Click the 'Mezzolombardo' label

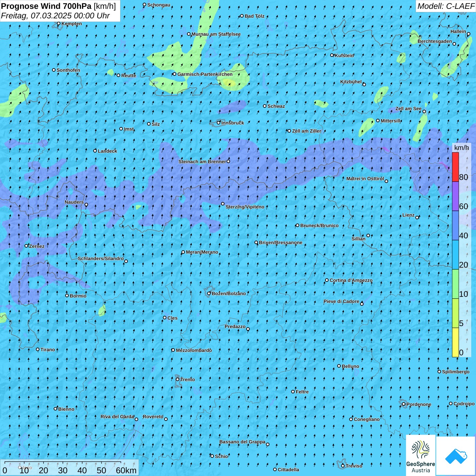(x=194, y=350)
